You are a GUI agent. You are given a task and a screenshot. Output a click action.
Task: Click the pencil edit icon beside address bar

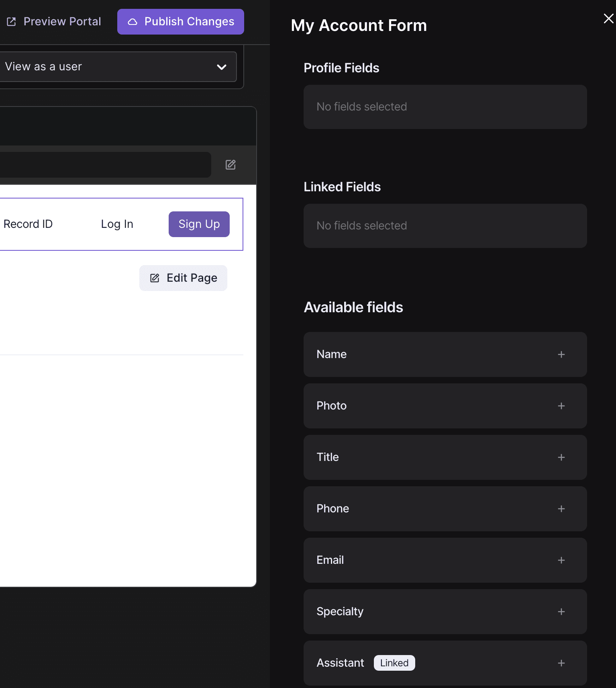(230, 165)
